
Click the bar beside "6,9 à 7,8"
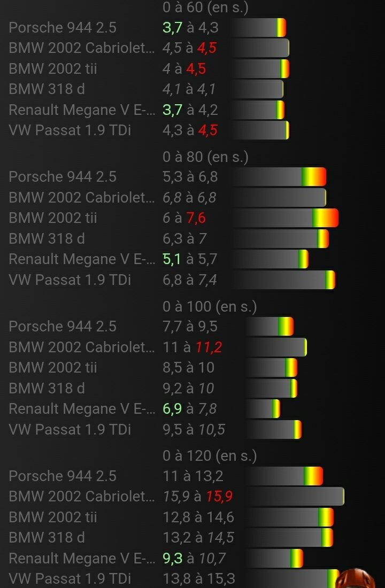click(x=263, y=408)
